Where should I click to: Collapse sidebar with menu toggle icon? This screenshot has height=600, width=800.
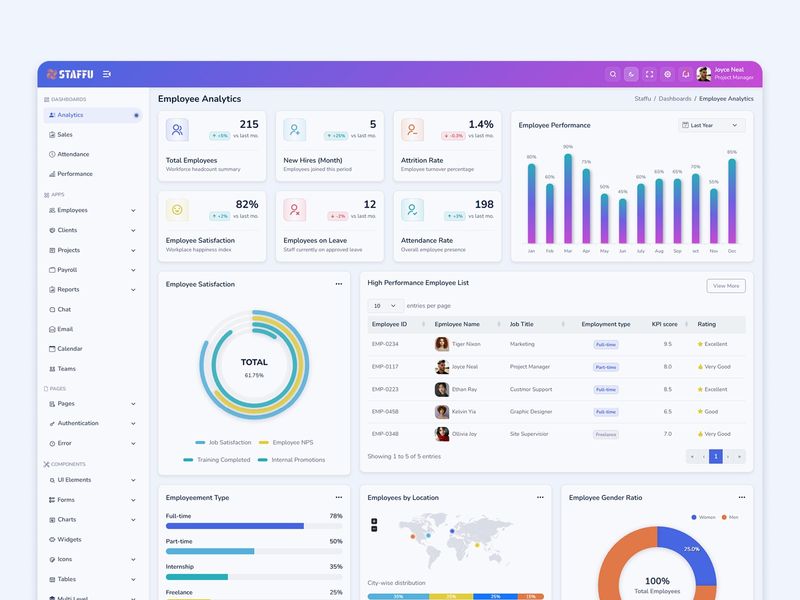pyautogui.click(x=107, y=74)
